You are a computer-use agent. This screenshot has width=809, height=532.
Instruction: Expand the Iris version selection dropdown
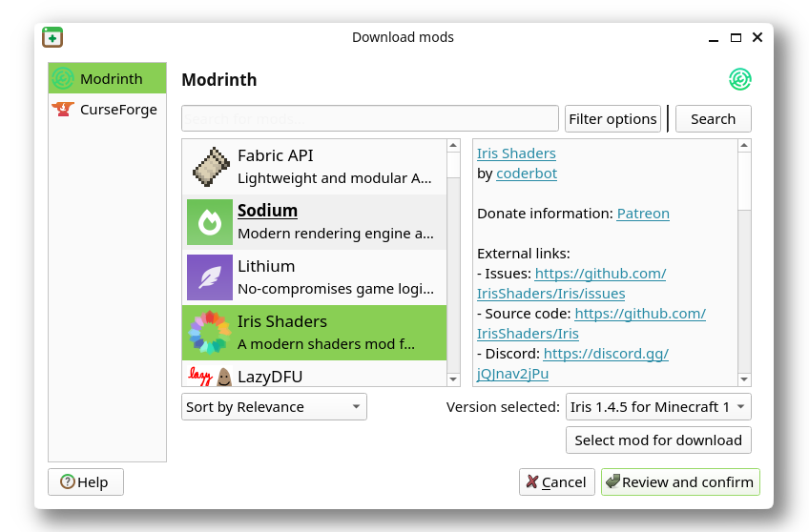[658, 407]
